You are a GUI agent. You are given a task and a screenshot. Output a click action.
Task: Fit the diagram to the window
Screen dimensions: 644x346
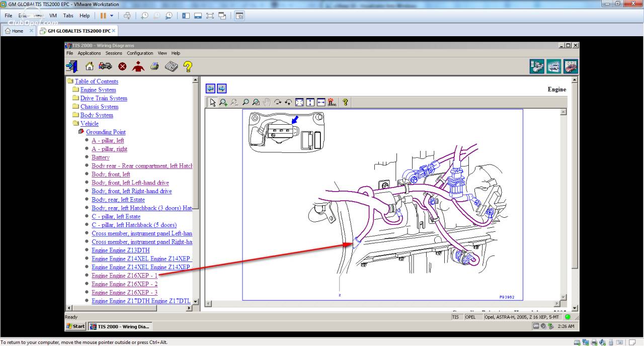(x=299, y=102)
